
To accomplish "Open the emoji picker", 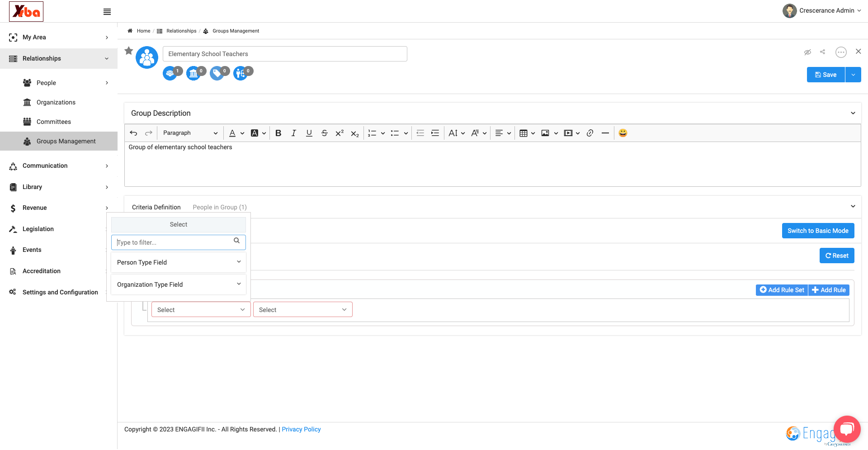I will click(x=623, y=133).
